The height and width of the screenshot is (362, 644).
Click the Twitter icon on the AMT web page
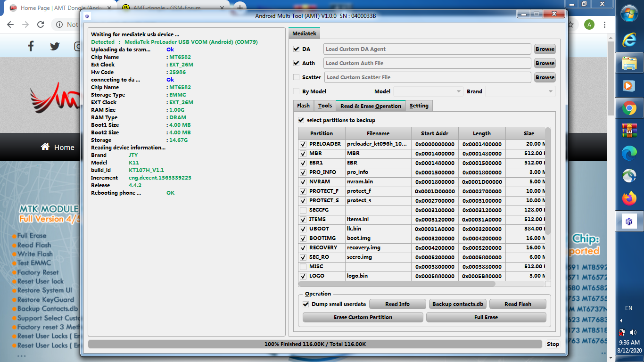click(55, 46)
